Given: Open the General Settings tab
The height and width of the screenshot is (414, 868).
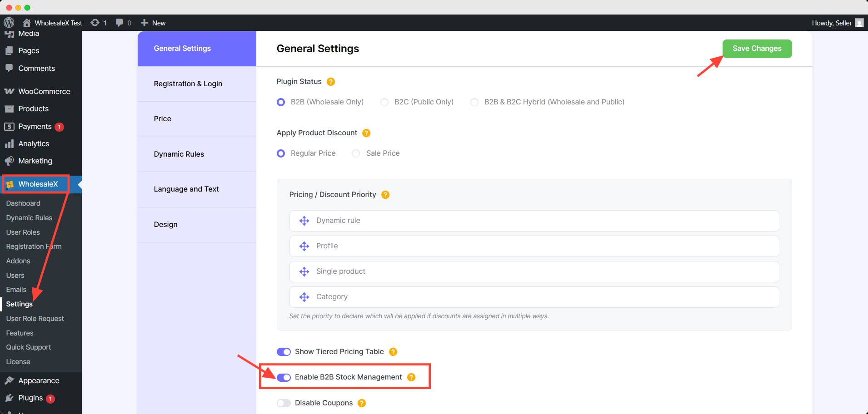Looking at the screenshot, I should click(x=197, y=49).
